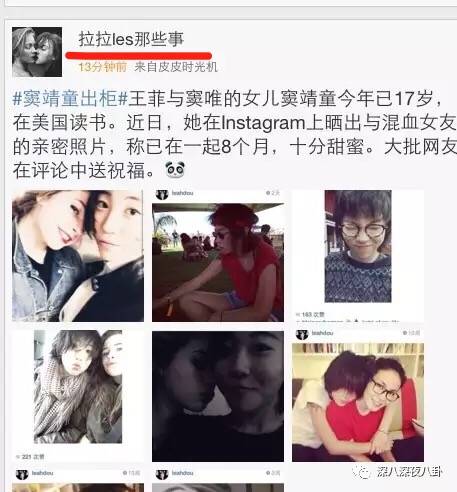Click the 来自皮皮时光机 source link
This screenshot has width=457, height=492.
(x=176, y=67)
